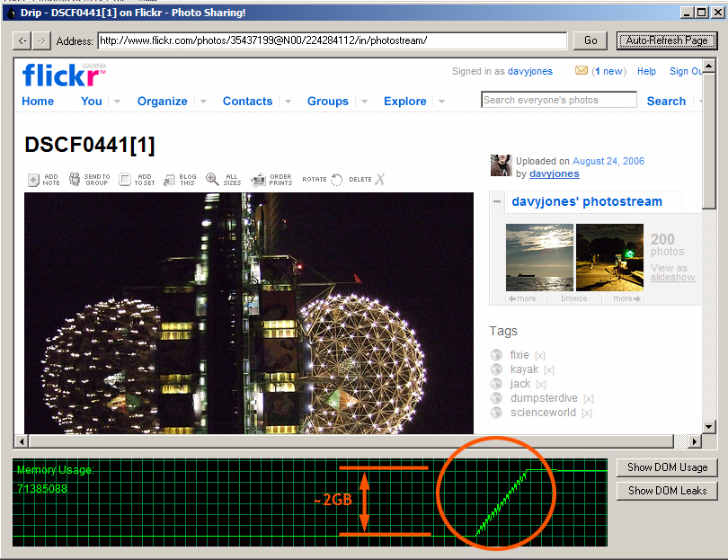Delete the photo with X icon
Image resolution: width=728 pixels, height=560 pixels.
(x=379, y=180)
